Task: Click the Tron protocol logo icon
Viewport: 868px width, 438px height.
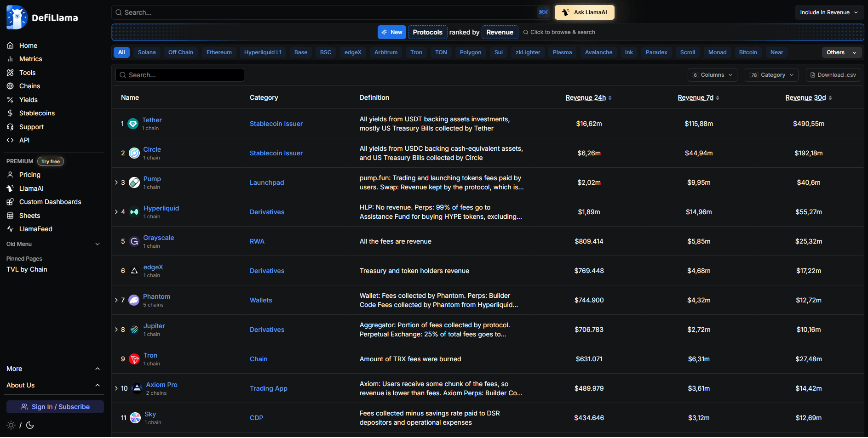Action: tap(134, 359)
